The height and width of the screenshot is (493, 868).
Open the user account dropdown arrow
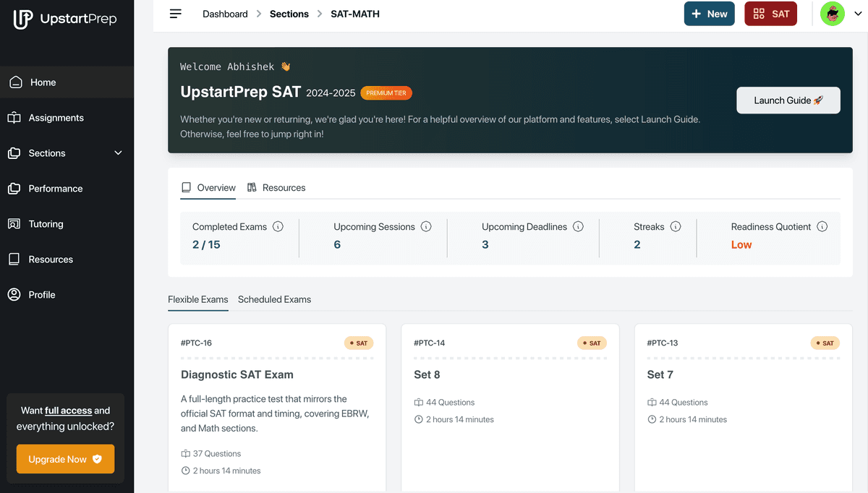tap(858, 14)
